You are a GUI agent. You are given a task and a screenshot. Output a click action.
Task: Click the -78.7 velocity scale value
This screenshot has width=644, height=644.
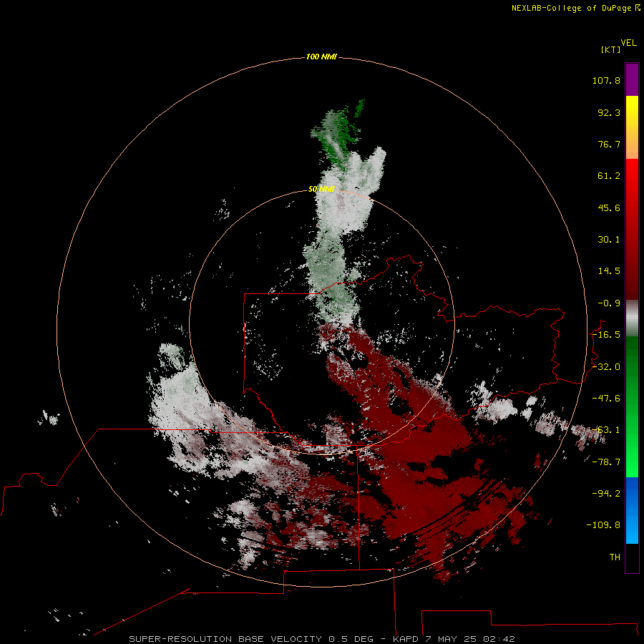tap(606, 462)
